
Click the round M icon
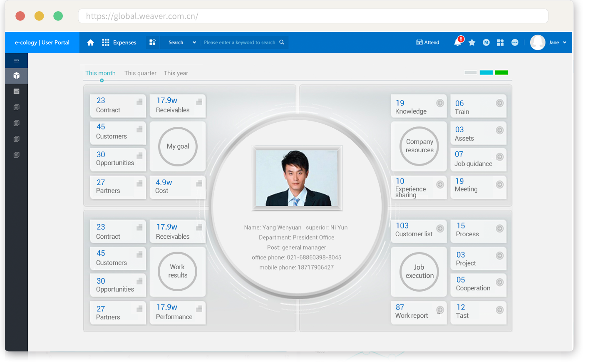[486, 42]
